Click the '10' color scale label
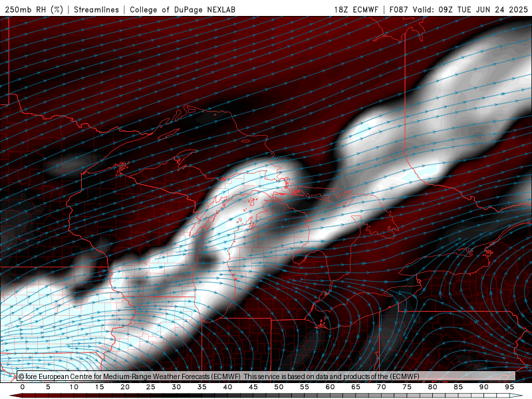The width and height of the screenshot is (532, 399). [x=74, y=387]
